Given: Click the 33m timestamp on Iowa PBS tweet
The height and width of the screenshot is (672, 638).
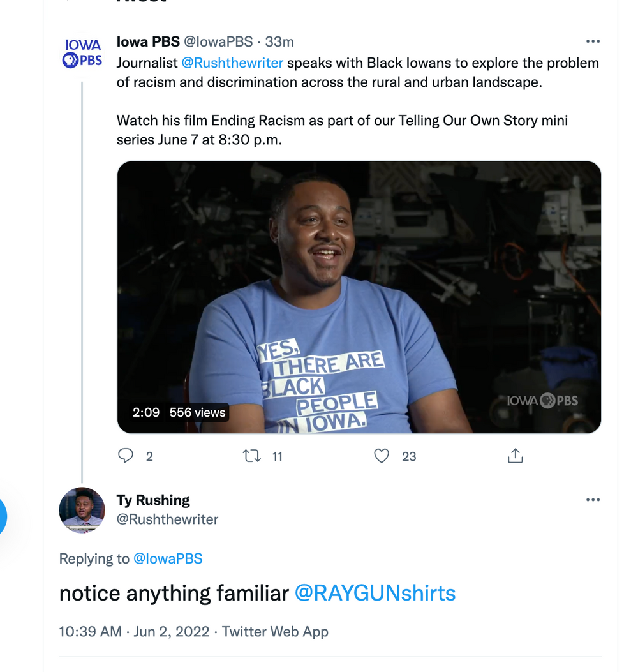Looking at the screenshot, I should (279, 42).
